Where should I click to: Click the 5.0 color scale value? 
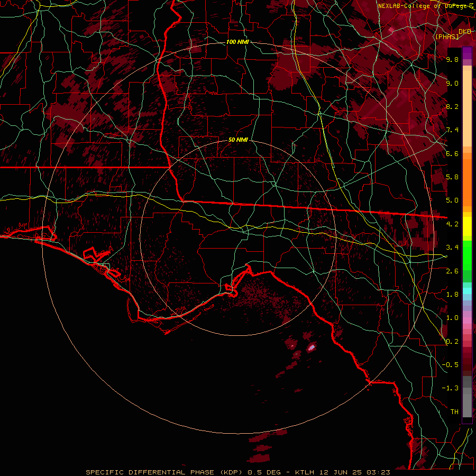tap(452, 200)
